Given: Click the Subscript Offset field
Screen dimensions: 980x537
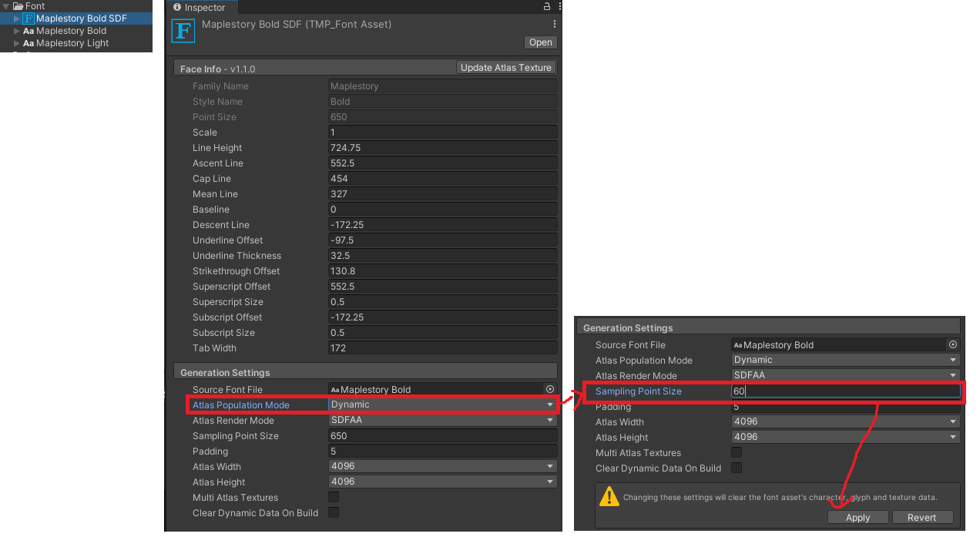Looking at the screenshot, I should click(x=443, y=317).
